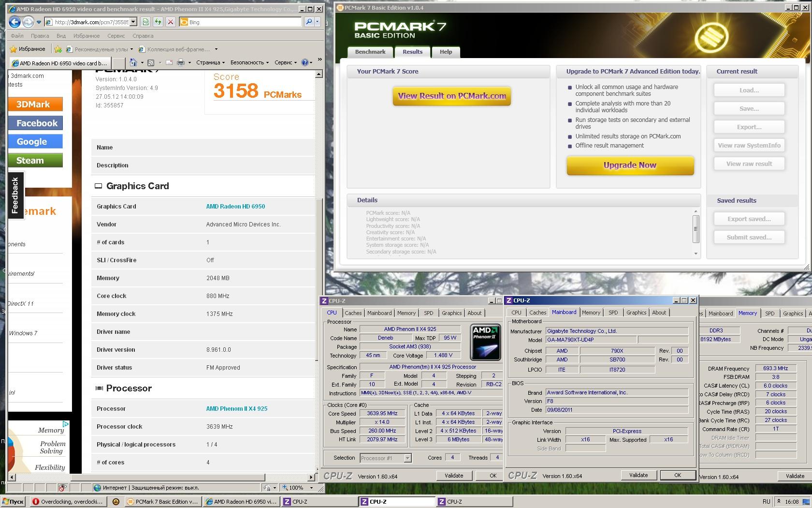The width and height of the screenshot is (812, 508).
Task: Switch to PCMark Benchmark tab
Action: [370, 52]
